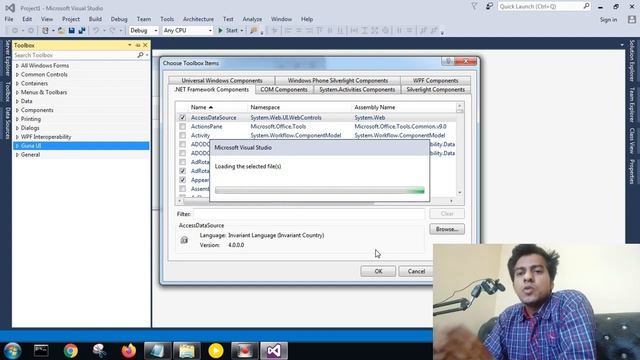The width and height of the screenshot is (640, 360).
Task: Expand Common Controls toolbox group
Action: click(17, 74)
